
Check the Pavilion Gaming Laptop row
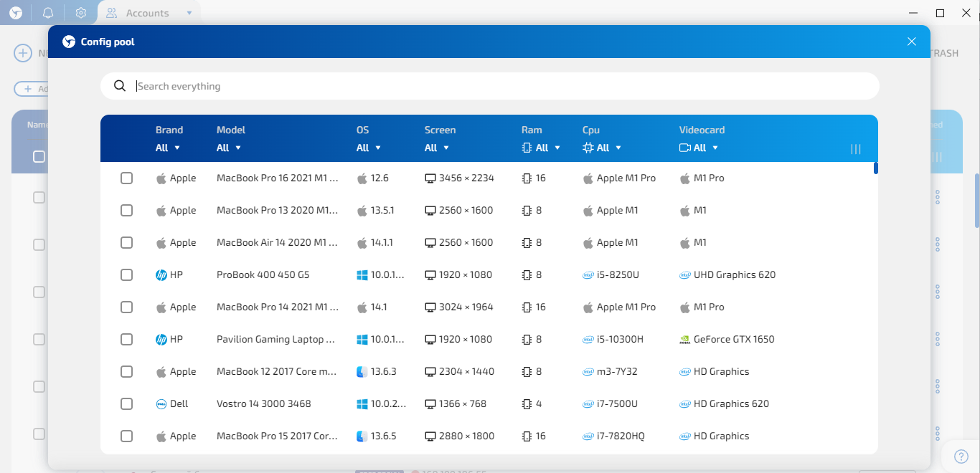tap(126, 339)
